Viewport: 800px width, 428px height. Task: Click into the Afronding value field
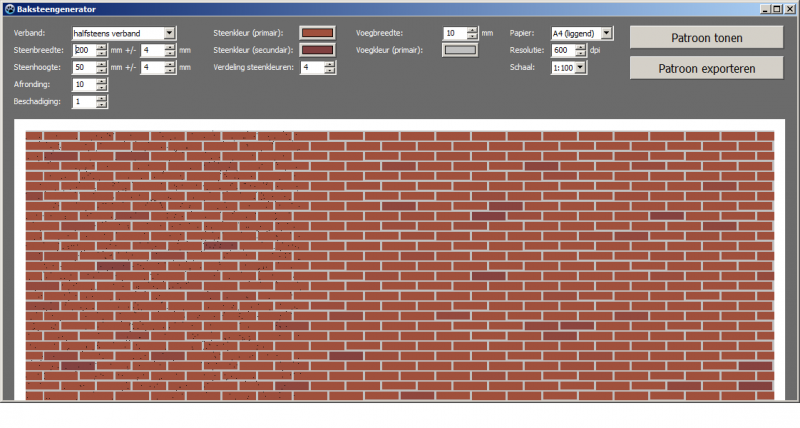(x=84, y=84)
